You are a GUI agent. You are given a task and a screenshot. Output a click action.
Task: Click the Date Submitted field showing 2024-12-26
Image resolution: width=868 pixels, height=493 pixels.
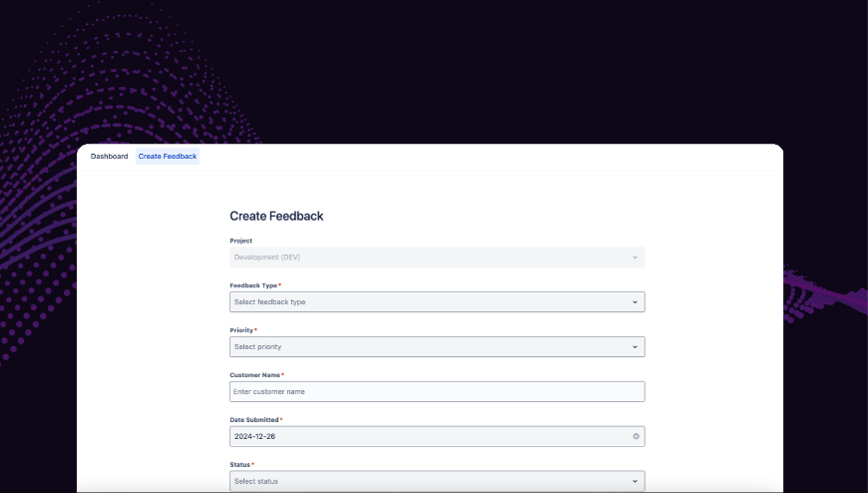[419, 436]
